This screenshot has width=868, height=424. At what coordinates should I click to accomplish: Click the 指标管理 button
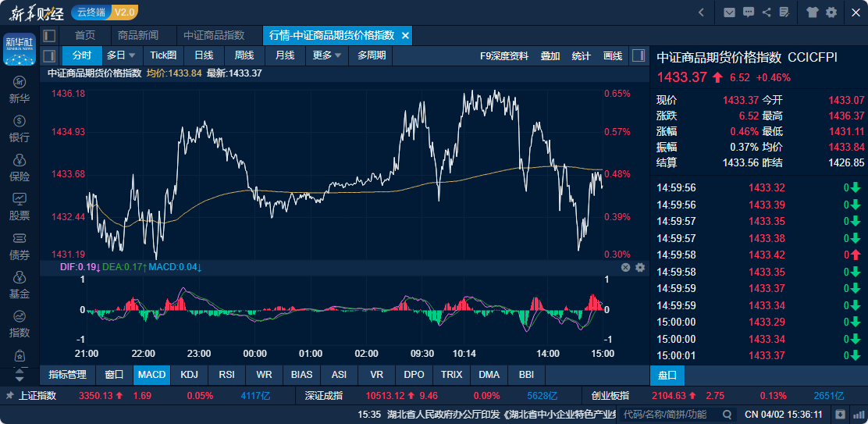pyautogui.click(x=68, y=375)
